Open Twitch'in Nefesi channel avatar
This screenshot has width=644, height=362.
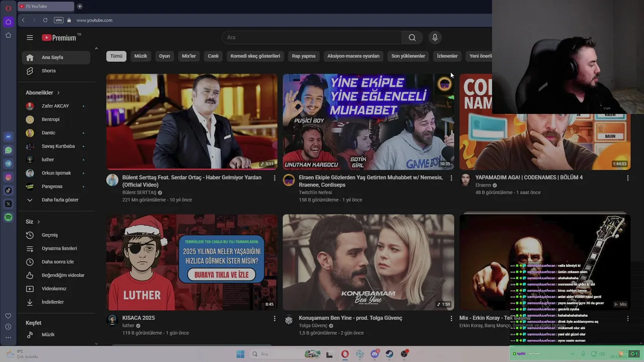click(x=289, y=180)
